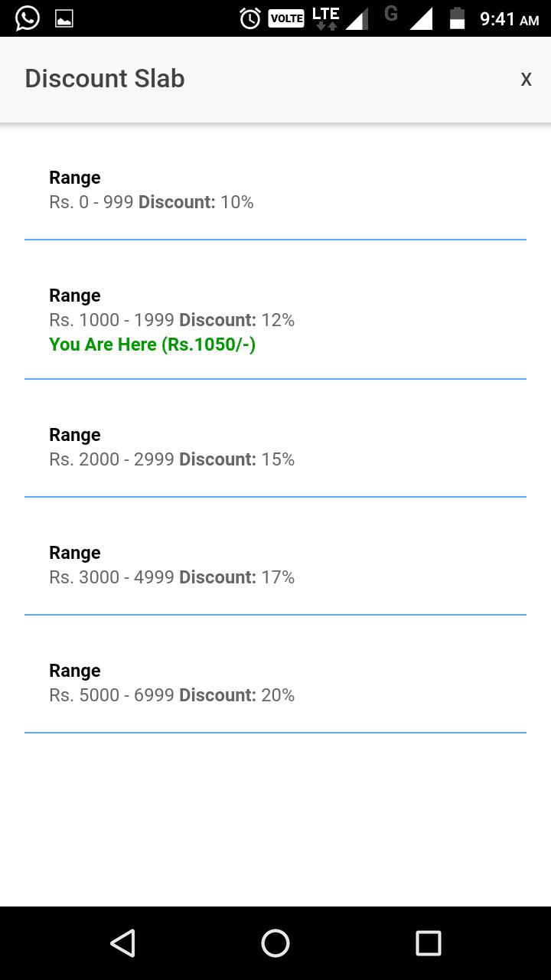551x980 pixels.
Task: Tap the LTE signal icon
Action: [326, 18]
